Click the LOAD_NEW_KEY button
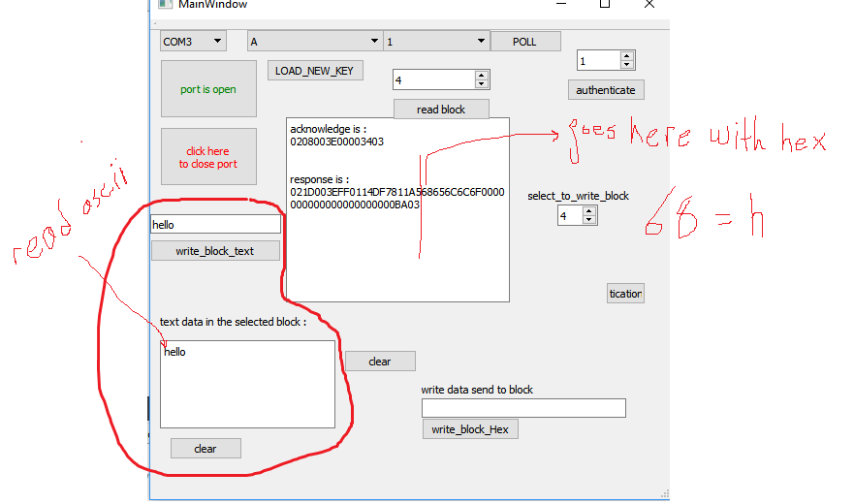Image resolution: width=854 pixels, height=504 pixels. 316,71
